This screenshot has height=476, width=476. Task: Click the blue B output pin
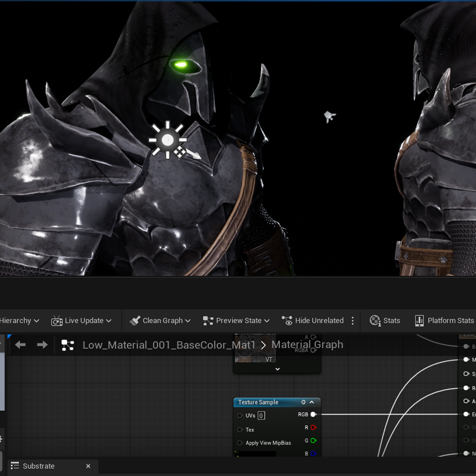coord(313,454)
